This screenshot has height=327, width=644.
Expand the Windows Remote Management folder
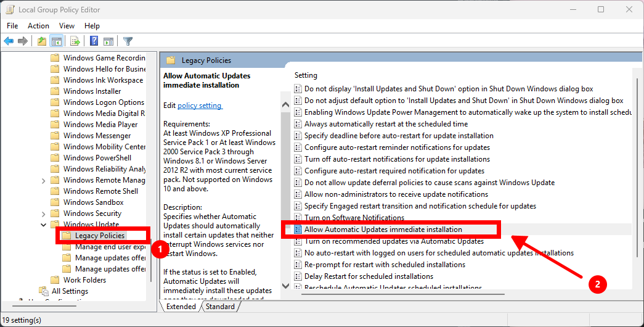point(43,180)
